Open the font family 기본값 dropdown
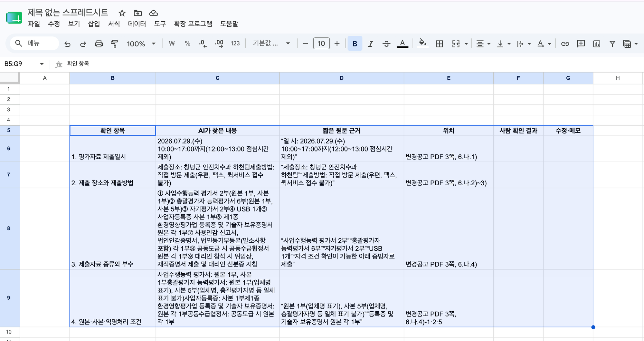 point(271,44)
